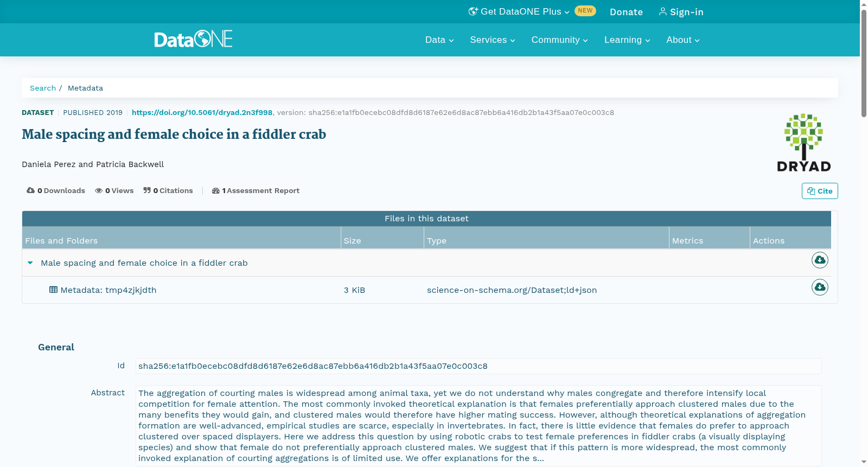Click the science-on-schema.org/Dataset;ld+json type

click(512, 290)
